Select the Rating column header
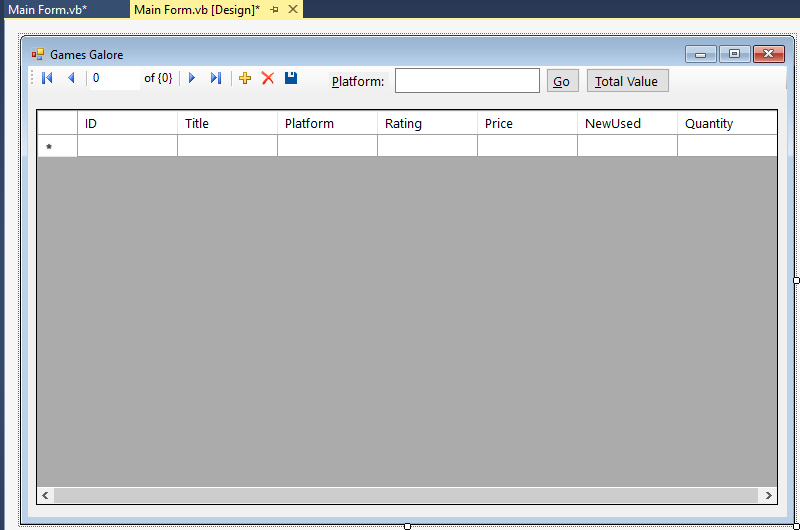Viewport: 800px width, 530px height. 427,123
